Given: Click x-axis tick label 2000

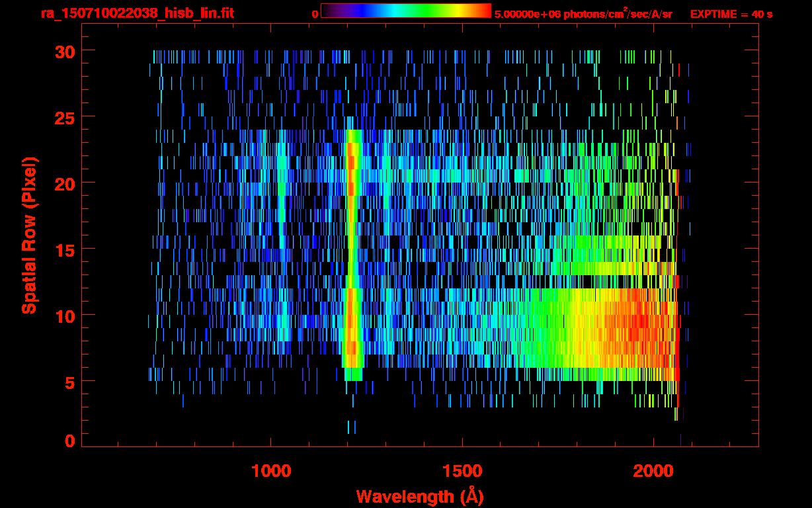Looking at the screenshot, I should pyautogui.click(x=653, y=472).
